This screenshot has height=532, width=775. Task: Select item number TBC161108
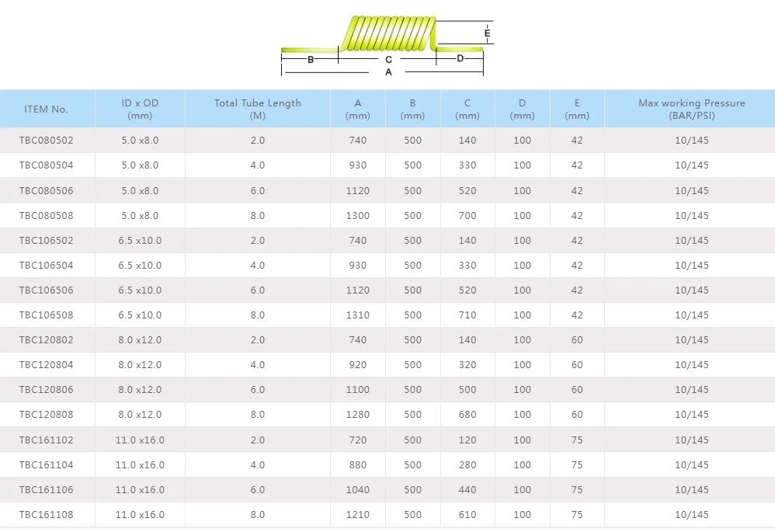coord(46,514)
